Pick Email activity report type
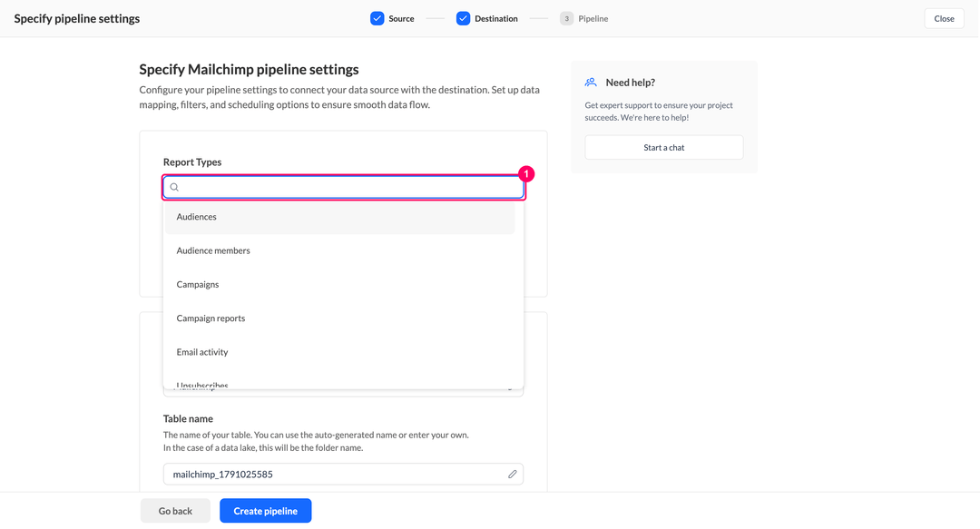 tap(339, 352)
